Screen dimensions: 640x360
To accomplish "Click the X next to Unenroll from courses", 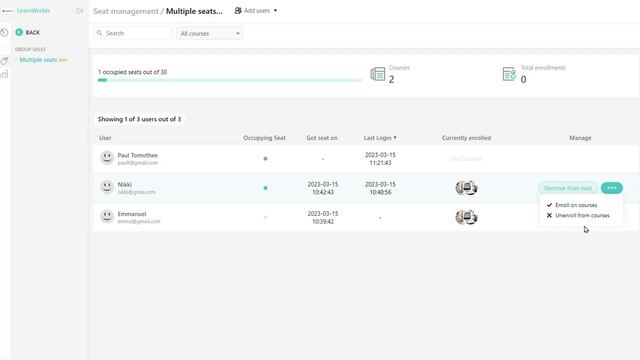I will pos(549,215).
